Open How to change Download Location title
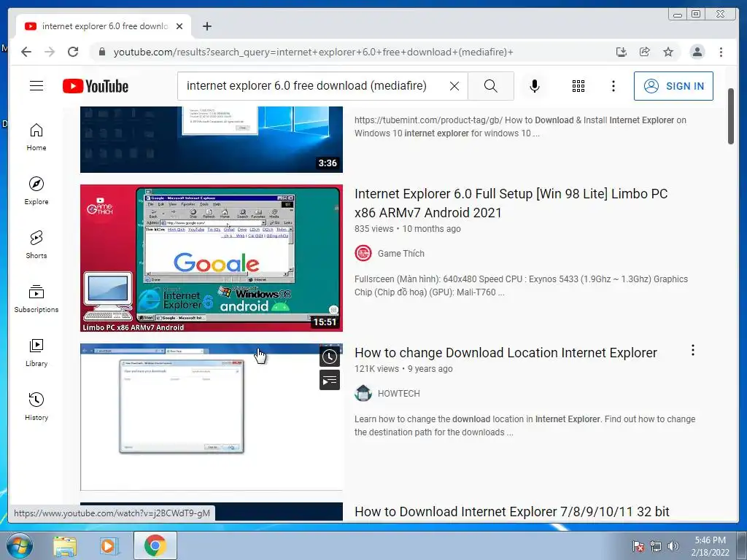Screen dimensions: 747x560 click(x=506, y=353)
